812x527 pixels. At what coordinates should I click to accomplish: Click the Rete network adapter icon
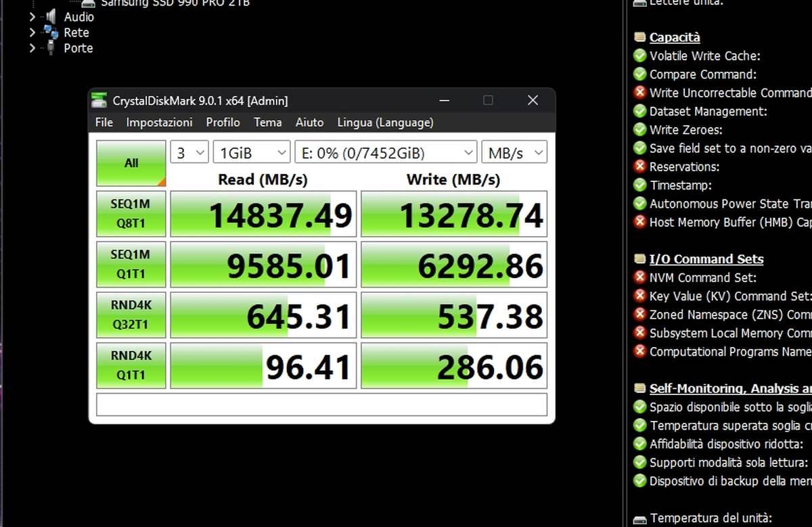[49, 32]
